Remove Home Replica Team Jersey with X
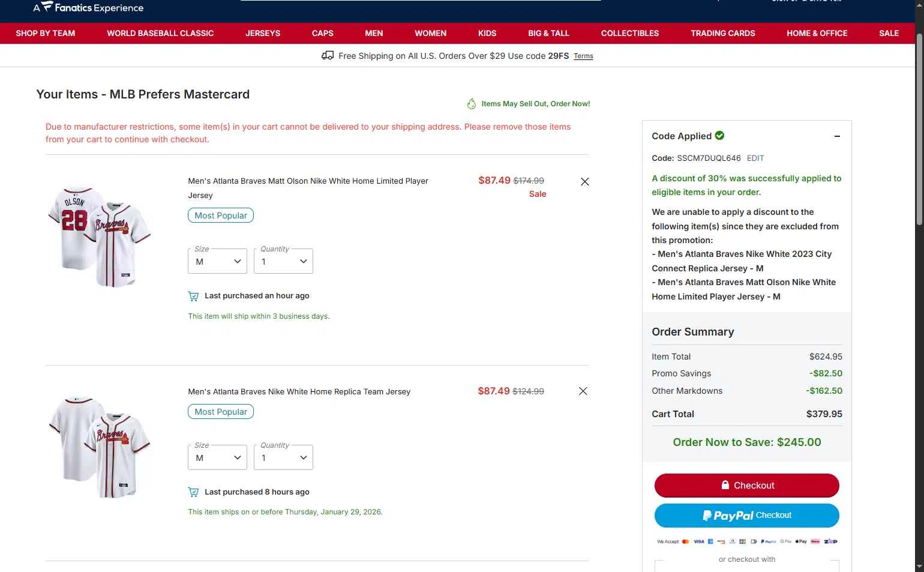Screen dimensions: 924x572 [x=583, y=391]
